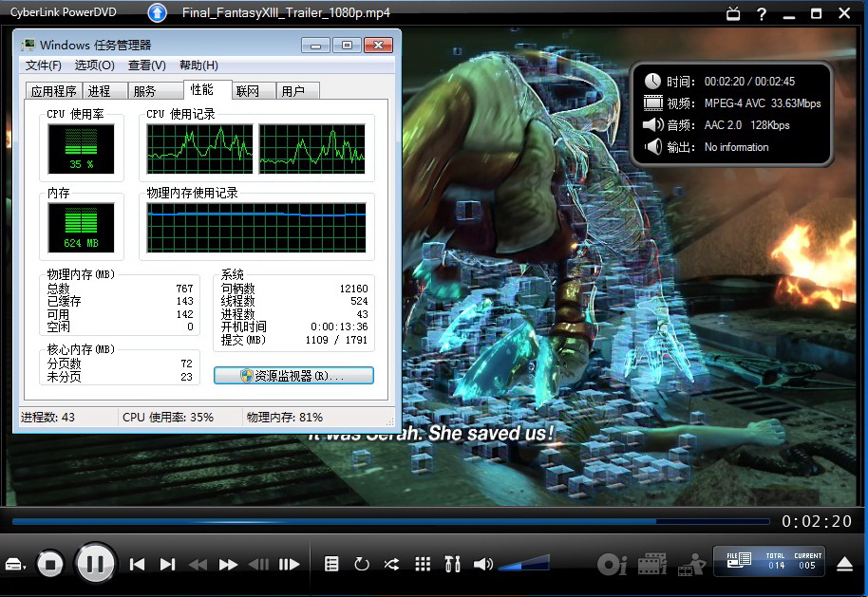Maximize the Task Manager window

[x=347, y=45]
